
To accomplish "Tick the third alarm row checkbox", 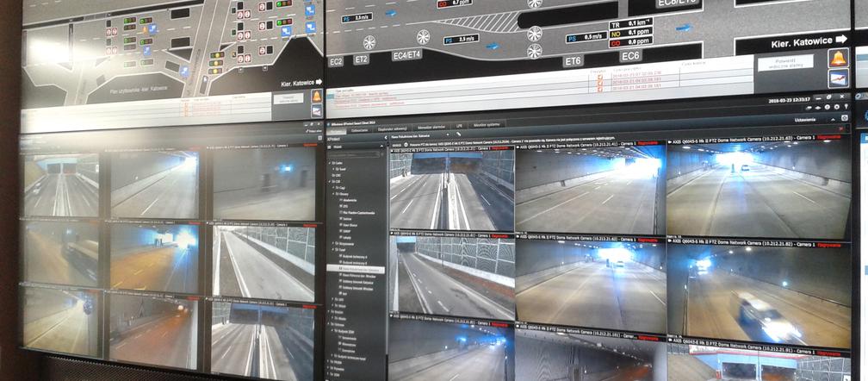I will tap(600, 88).
